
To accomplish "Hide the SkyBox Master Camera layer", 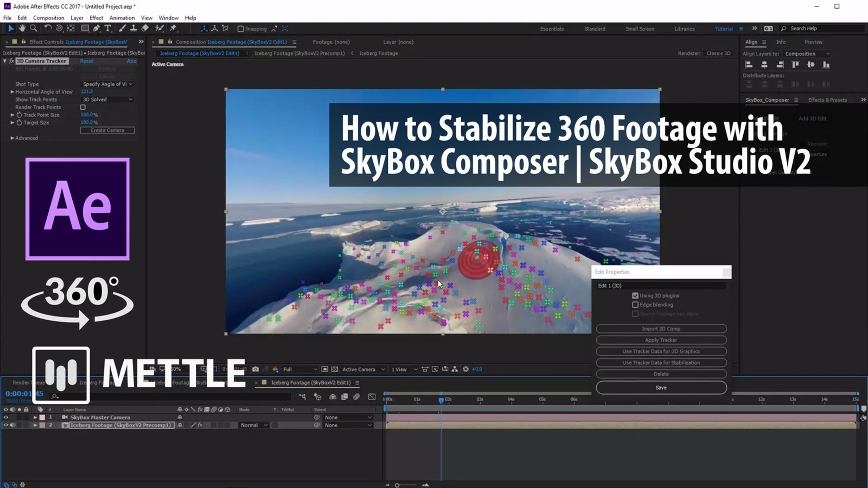I will point(6,417).
